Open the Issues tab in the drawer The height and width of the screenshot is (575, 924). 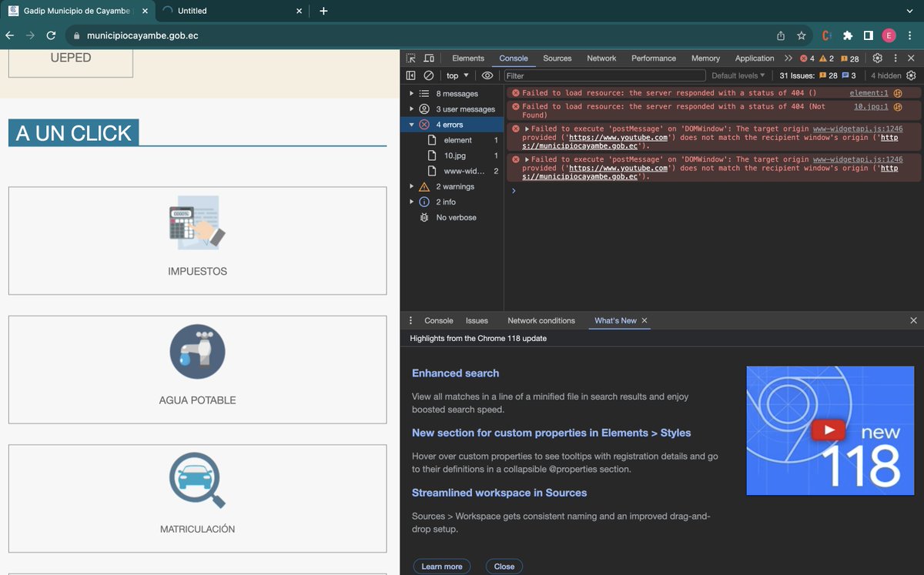click(x=477, y=320)
